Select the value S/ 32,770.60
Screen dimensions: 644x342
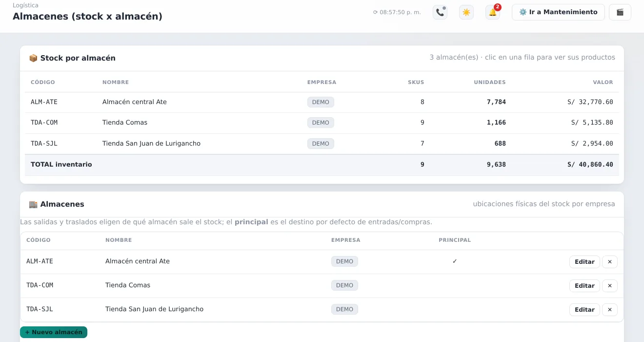[590, 102]
